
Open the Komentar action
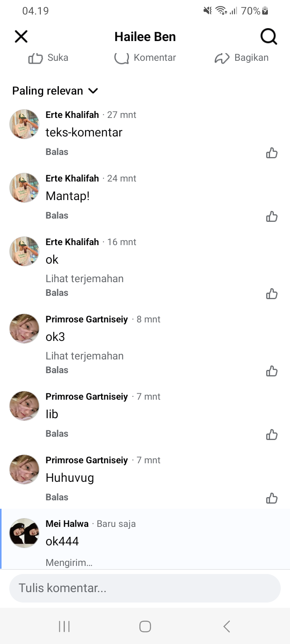pos(145,58)
